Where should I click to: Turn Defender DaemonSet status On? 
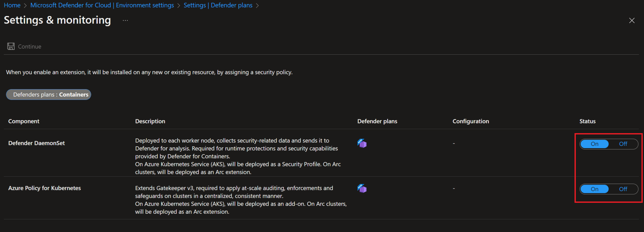[594, 144]
